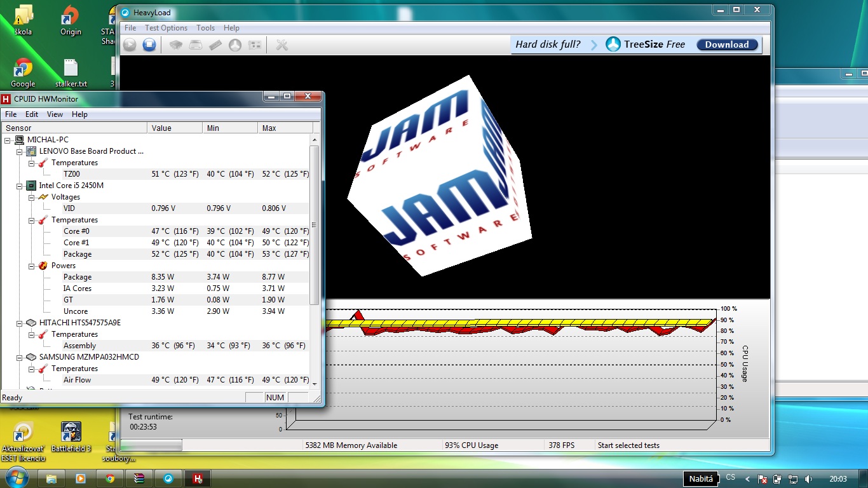
Task: Click the Intel Core i5 processor icon
Action: [x=31, y=186]
